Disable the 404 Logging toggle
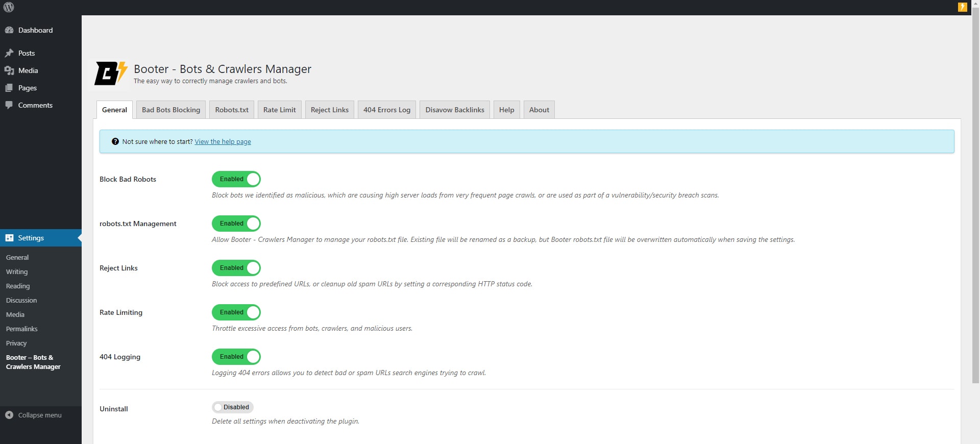The image size is (980, 444). pos(236,357)
